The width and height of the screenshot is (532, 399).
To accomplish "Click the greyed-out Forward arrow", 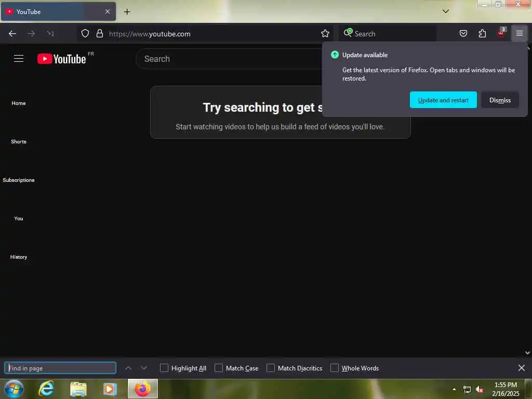I will [31, 34].
